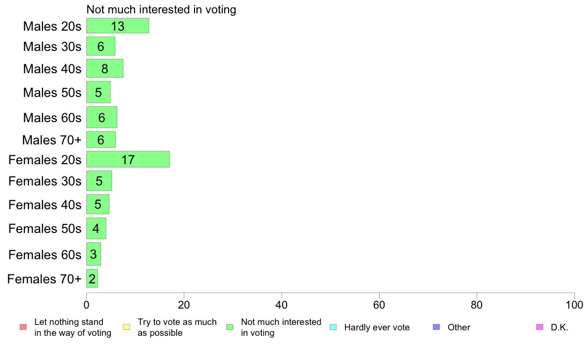Viewport: 588px width, 364px height.
Task: Click the 'Not much interested in voting' title
Action: pos(161,10)
